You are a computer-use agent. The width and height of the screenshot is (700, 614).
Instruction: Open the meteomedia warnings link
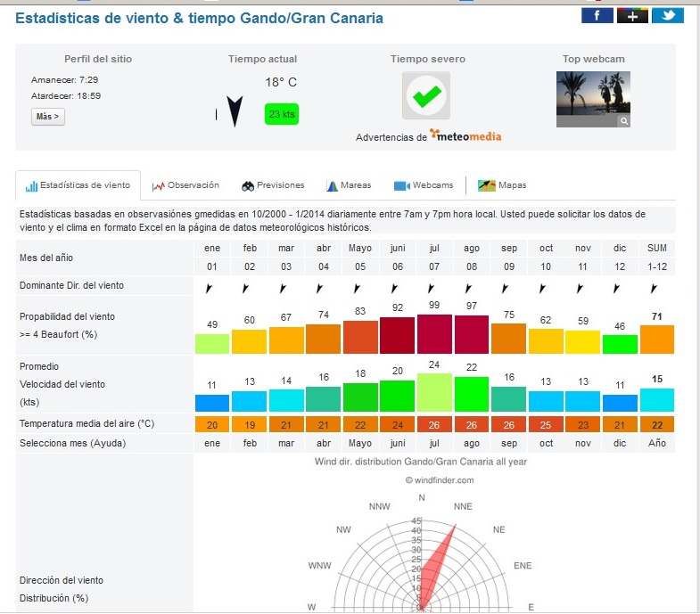point(465,135)
